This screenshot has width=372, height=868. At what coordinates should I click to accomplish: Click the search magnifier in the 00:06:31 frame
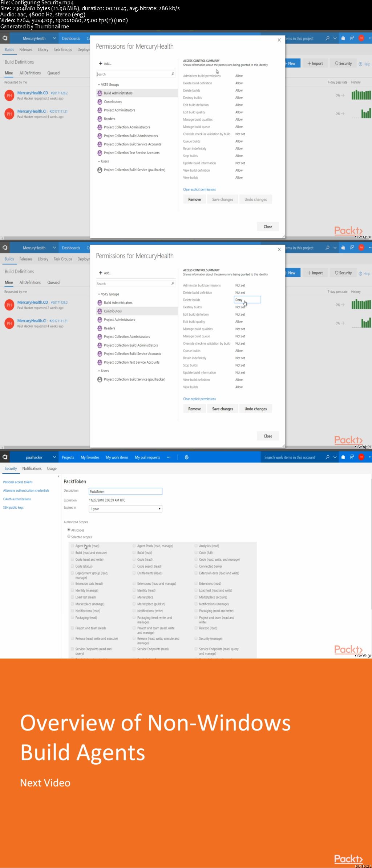pos(327,457)
